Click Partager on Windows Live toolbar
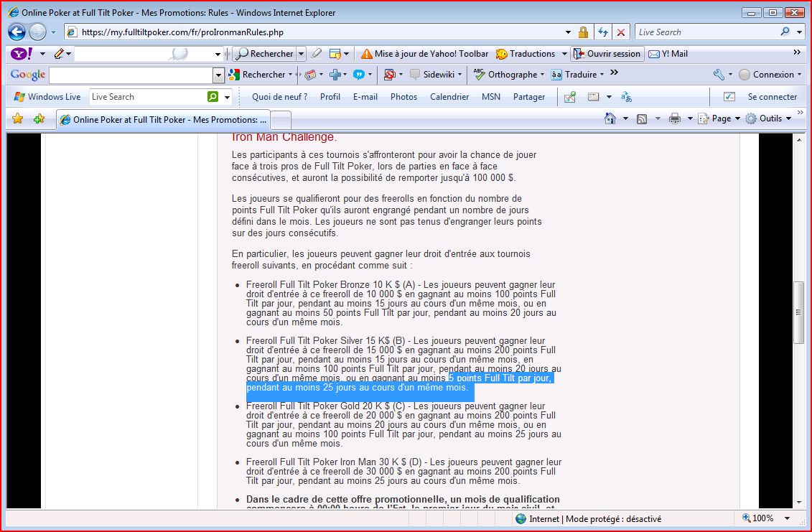 (x=528, y=97)
